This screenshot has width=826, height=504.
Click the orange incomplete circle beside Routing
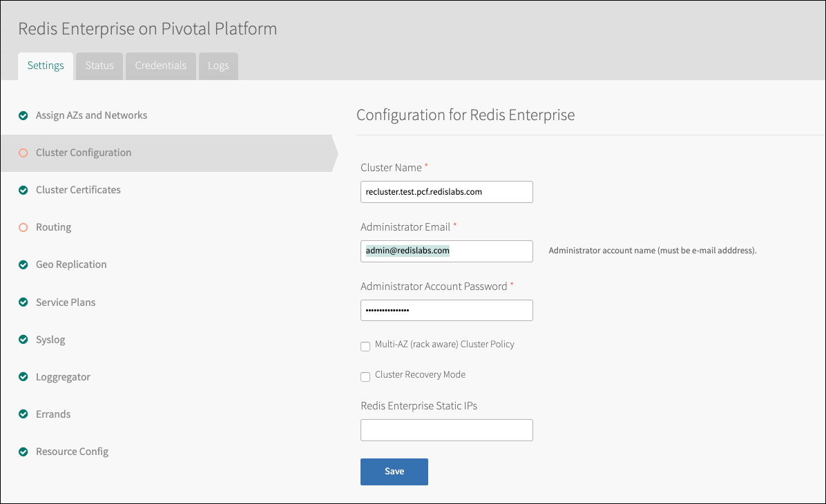click(23, 227)
